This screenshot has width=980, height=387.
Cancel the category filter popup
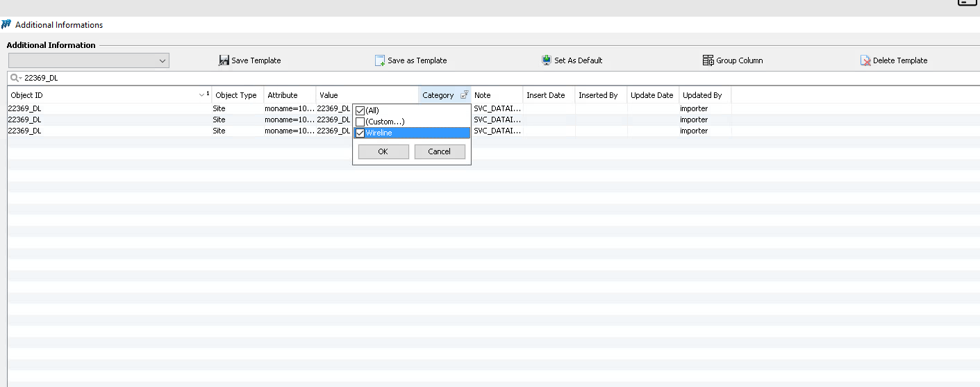[440, 151]
